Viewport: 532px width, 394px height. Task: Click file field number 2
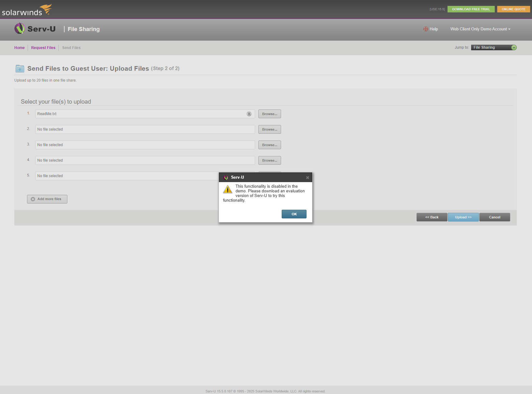pyautogui.click(x=145, y=129)
